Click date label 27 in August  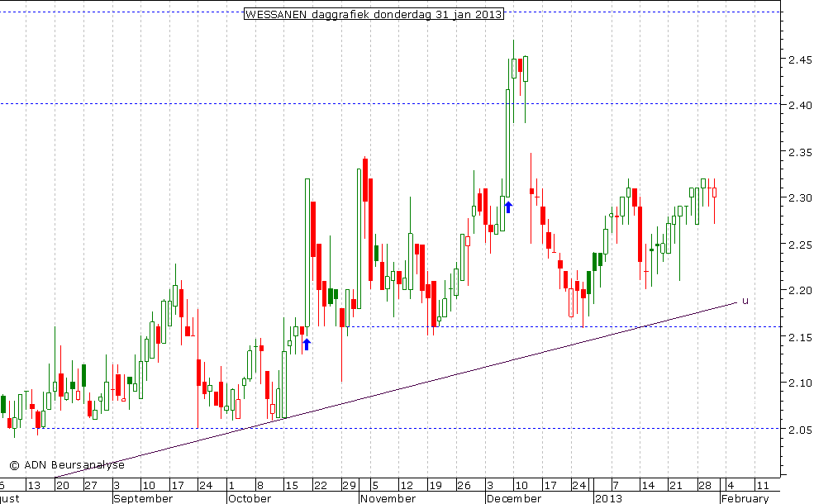point(91,486)
